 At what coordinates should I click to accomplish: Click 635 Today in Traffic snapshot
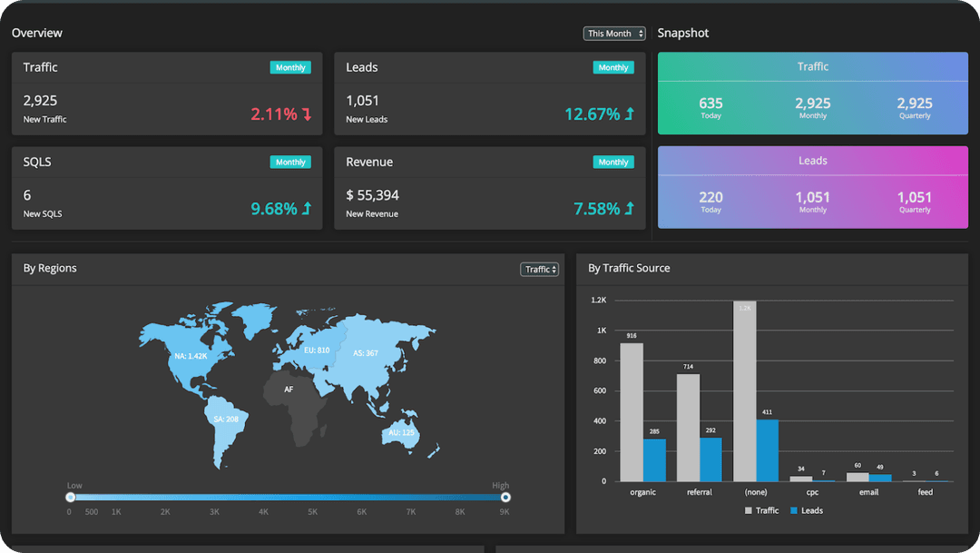tap(710, 107)
